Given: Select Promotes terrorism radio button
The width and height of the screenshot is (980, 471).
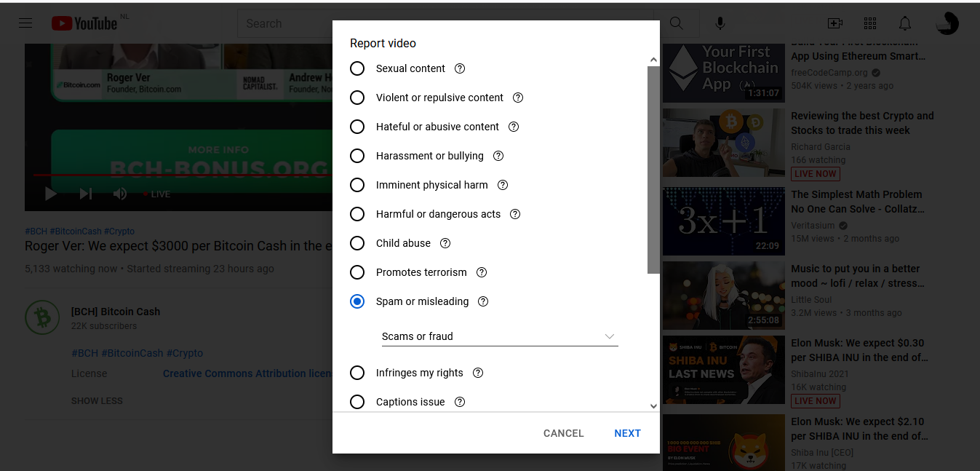Looking at the screenshot, I should [x=357, y=272].
